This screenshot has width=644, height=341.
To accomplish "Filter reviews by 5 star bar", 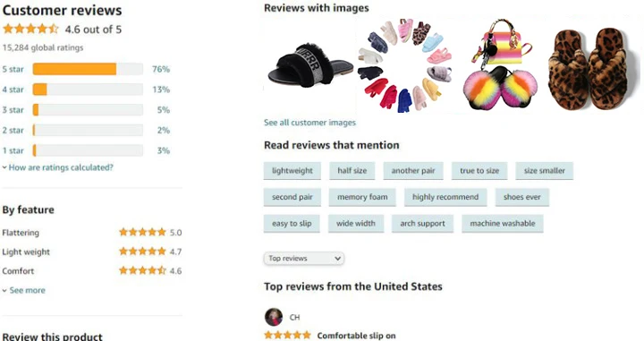I will (88, 69).
